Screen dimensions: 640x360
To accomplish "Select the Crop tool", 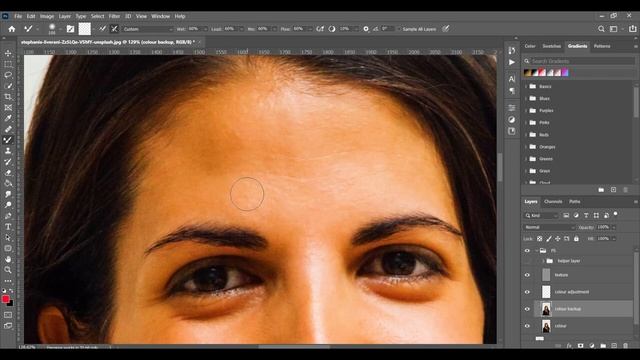I will click(x=8, y=97).
